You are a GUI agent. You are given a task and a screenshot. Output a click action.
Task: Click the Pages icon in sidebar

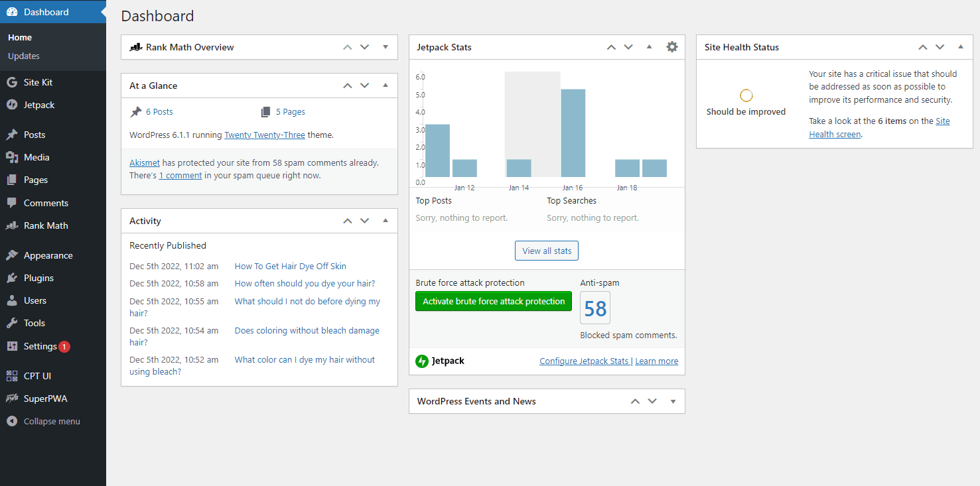click(12, 180)
